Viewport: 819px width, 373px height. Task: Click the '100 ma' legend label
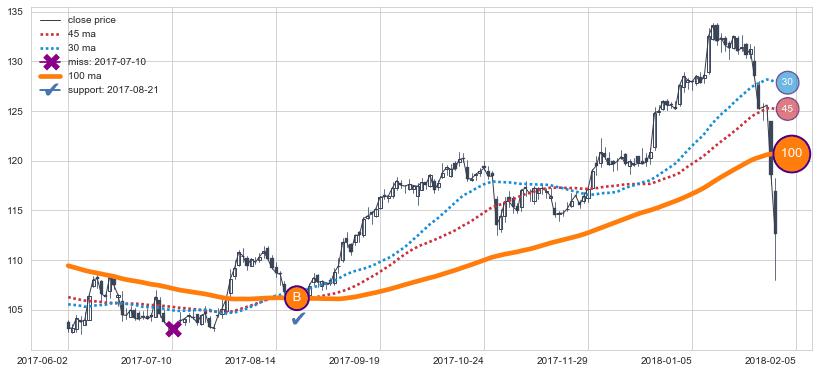point(84,76)
